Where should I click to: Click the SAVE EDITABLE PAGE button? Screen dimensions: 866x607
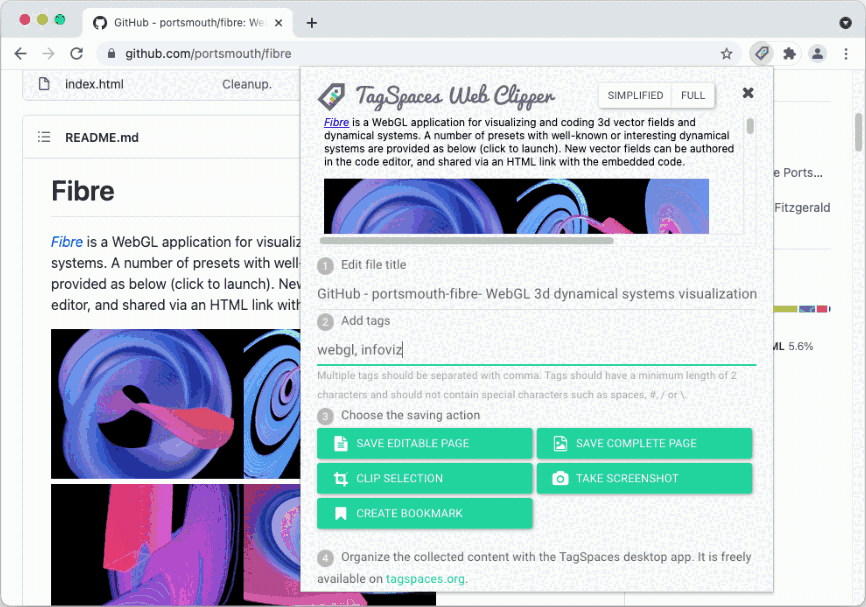(424, 443)
